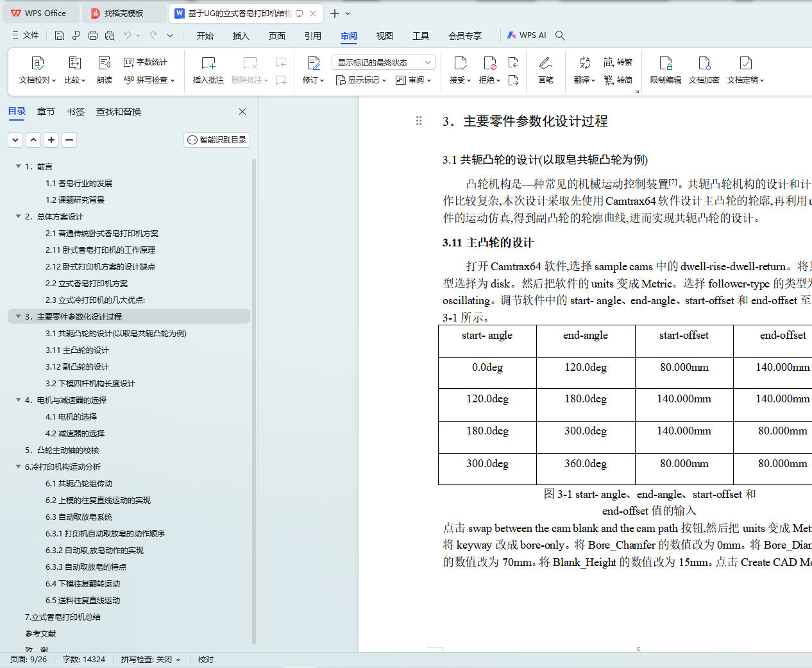Viewport: 812px width, 668px height.
Task: Click outline demote minus button
Action: click(69, 139)
